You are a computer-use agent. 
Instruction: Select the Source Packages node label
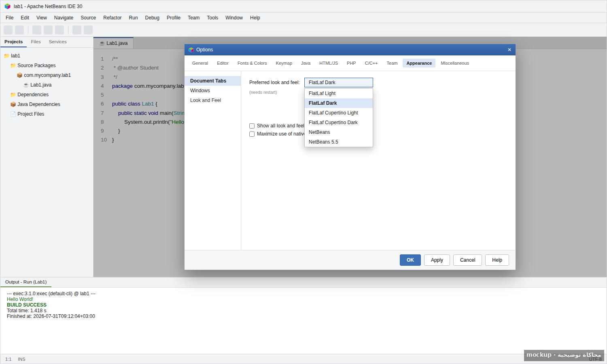click(36, 66)
